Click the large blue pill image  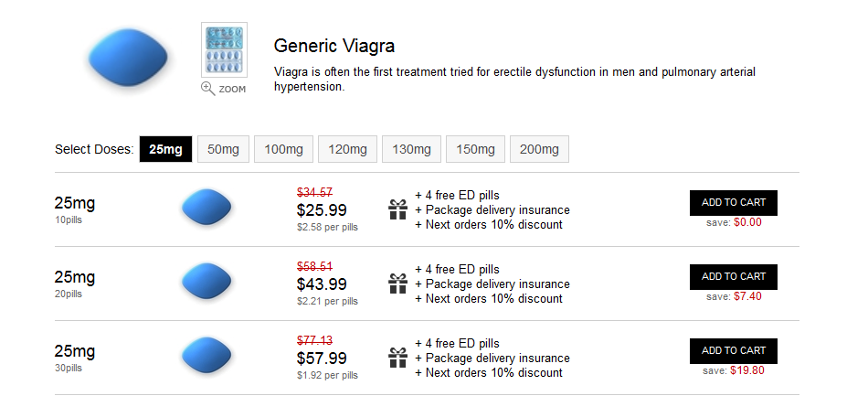[128, 58]
